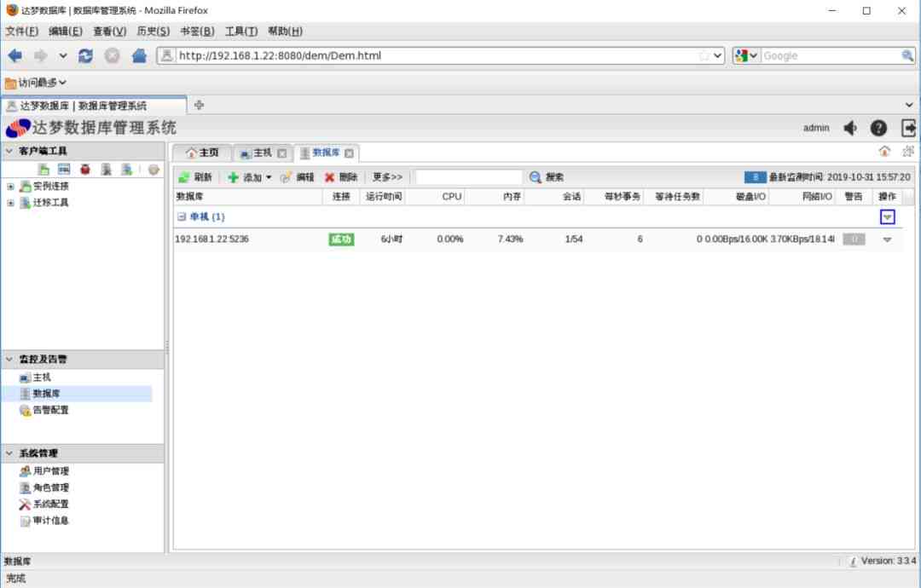Open a new Firefox tab with the plus
This screenshot has width=921, height=588.
click(x=199, y=105)
